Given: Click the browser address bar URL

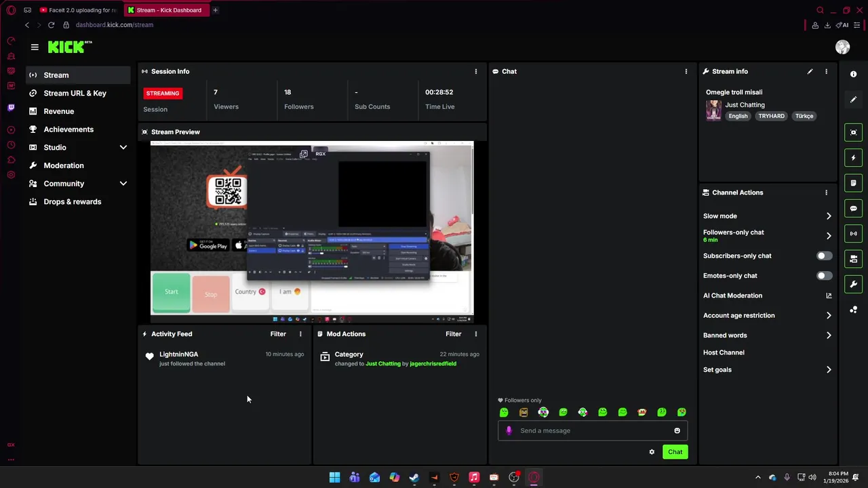Looking at the screenshot, I should pyautogui.click(x=115, y=25).
